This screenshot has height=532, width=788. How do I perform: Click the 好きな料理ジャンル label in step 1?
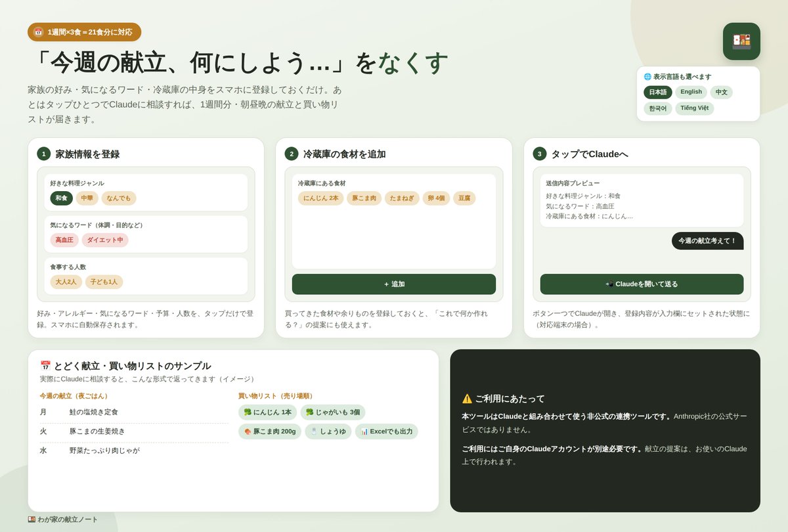(77, 183)
